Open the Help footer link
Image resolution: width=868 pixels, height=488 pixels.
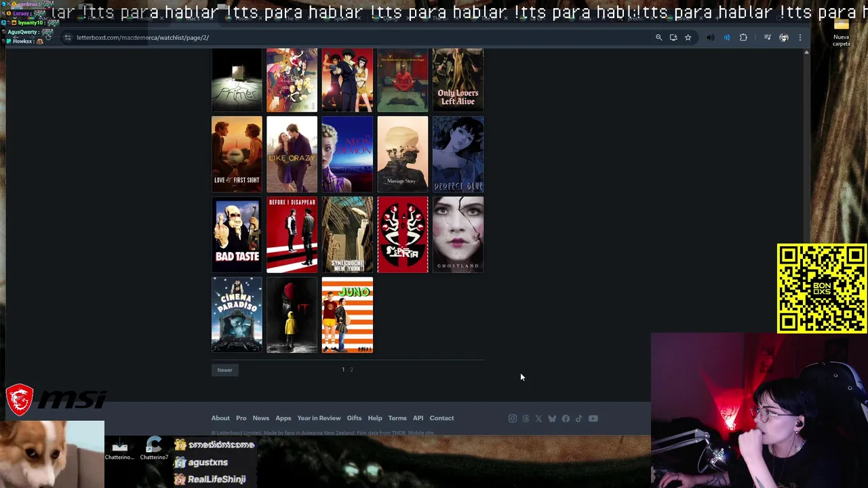[x=375, y=418]
